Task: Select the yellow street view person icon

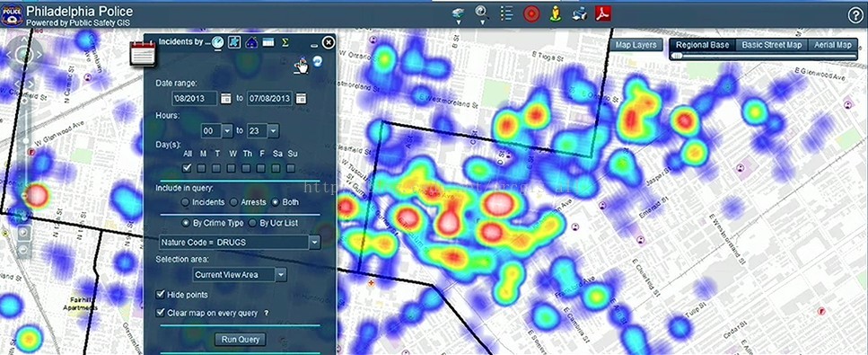Action: click(x=556, y=13)
